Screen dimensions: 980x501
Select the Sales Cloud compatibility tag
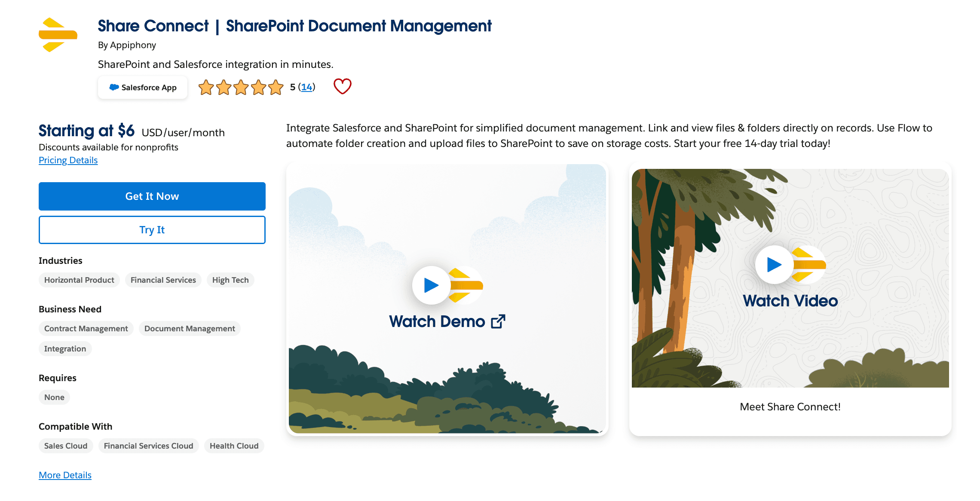(x=66, y=446)
